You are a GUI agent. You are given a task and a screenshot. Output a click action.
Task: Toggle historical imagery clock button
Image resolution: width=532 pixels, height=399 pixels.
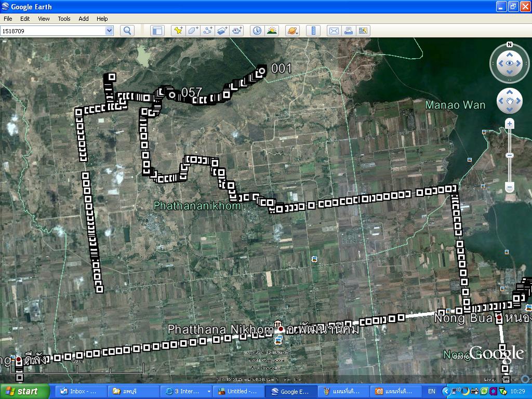pos(257,31)
